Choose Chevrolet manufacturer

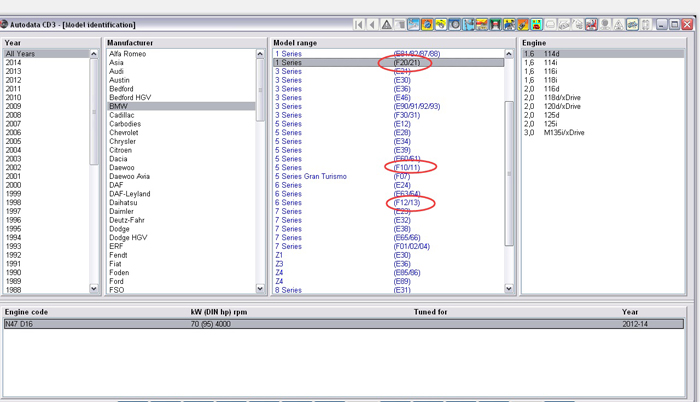point(124,133)
